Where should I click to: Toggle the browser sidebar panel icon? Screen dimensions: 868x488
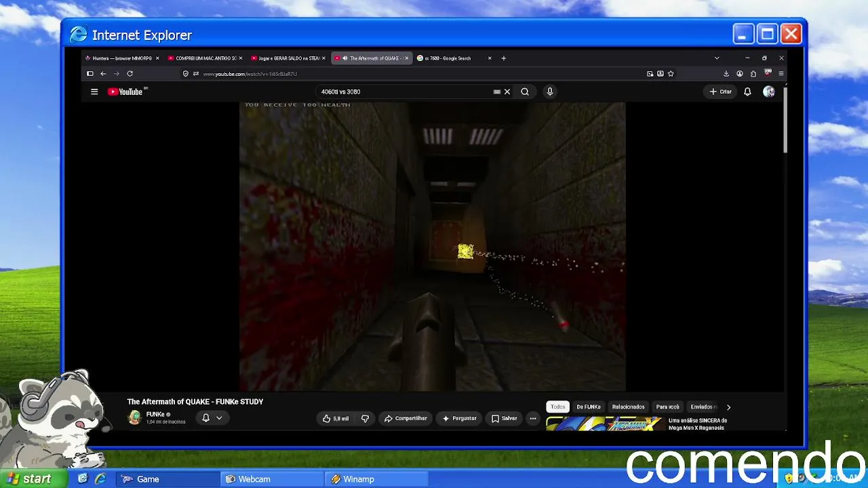coord(90,74)
